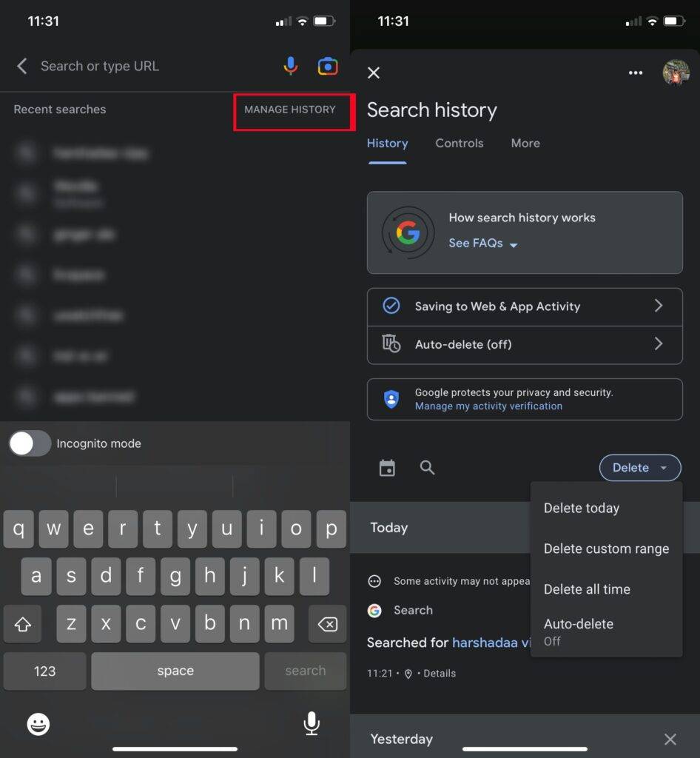Select Delete all time from the menu
The height and width of the screenshot is (758, 700).
click(586, 589)
